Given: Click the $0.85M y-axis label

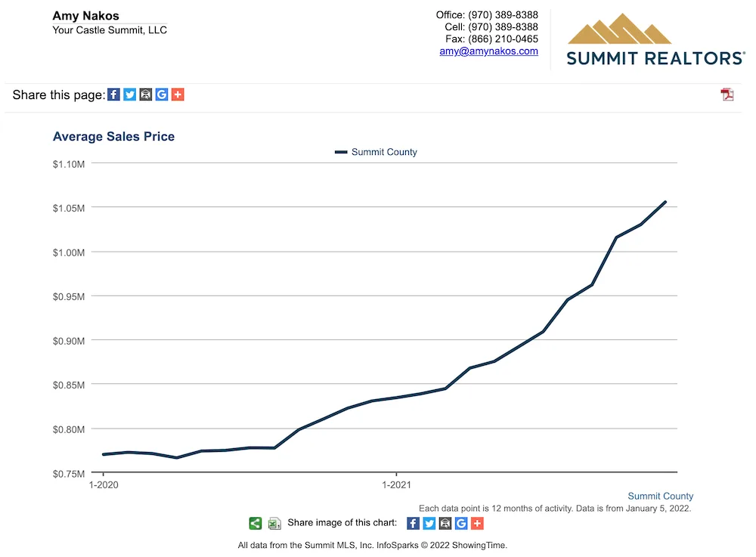Looking at the screenshot, I should [69, 385].
